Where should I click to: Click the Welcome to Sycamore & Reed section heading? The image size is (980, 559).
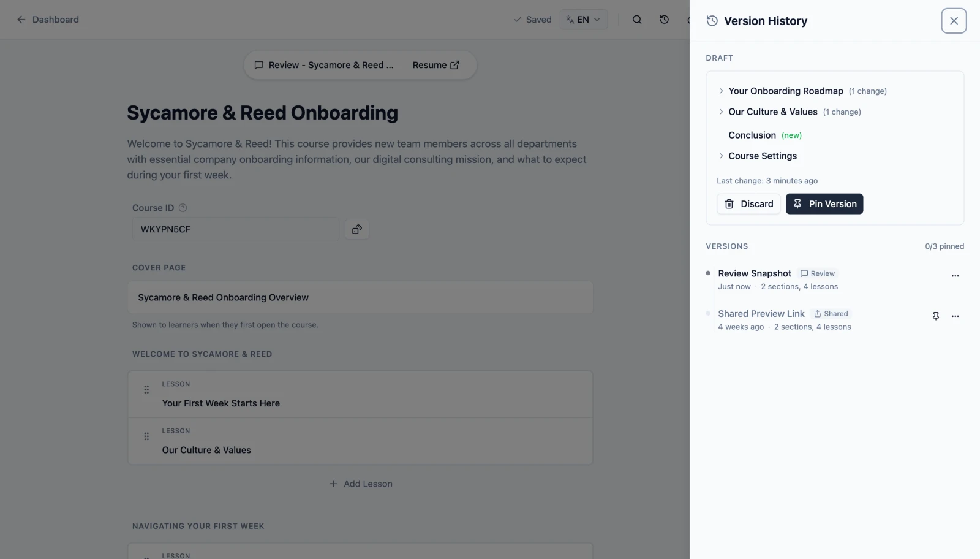[x=202, y=354]
